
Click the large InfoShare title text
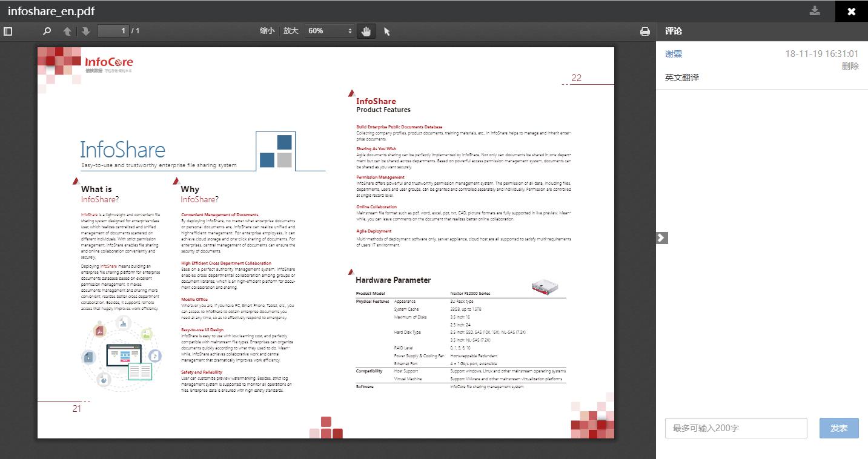click(x=123, y=150)
